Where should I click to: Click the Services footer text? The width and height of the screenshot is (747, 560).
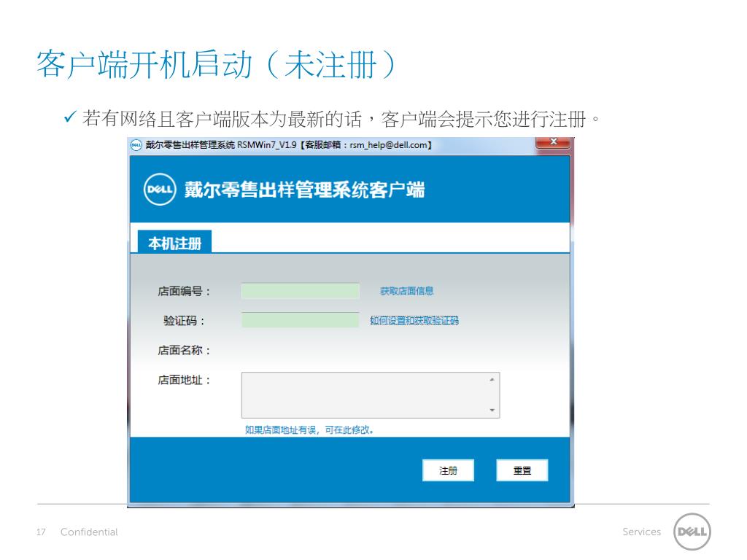pyautogui.click(x=642, y=532)
